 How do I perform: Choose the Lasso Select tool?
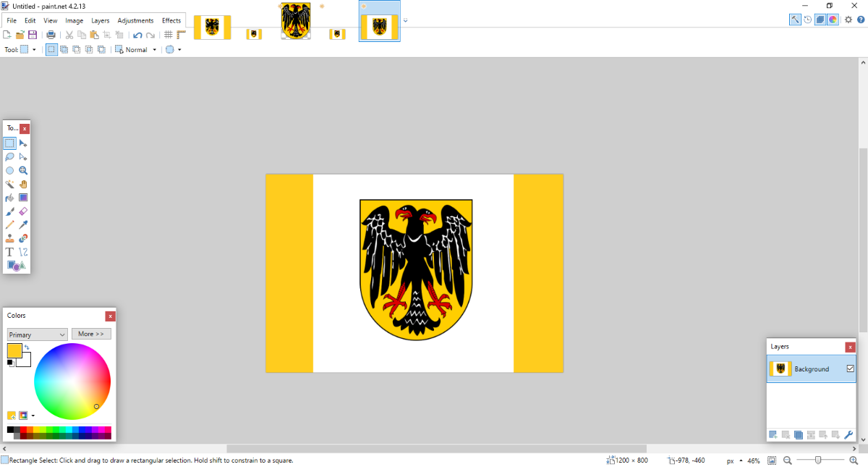pos(10,156)
